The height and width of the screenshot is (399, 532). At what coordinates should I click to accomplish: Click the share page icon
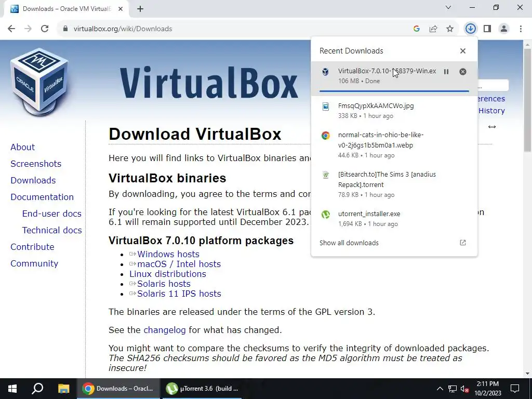tap(433, 29)
